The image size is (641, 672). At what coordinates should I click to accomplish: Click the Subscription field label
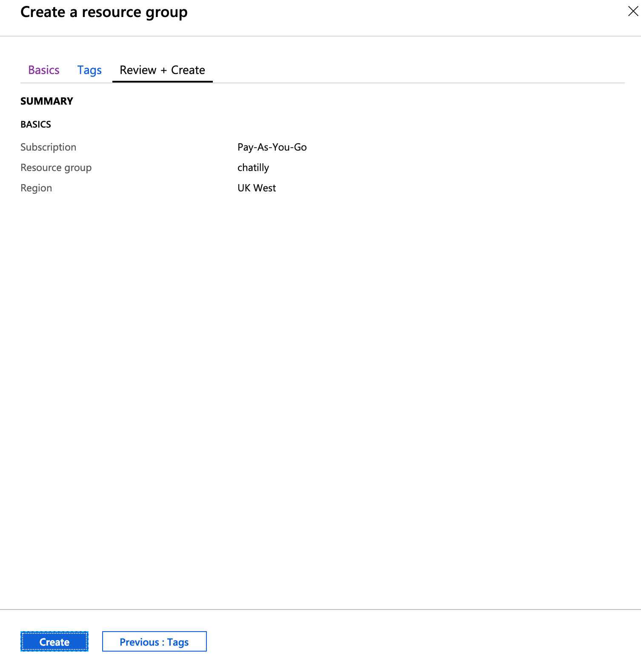[x=49, y=147]
